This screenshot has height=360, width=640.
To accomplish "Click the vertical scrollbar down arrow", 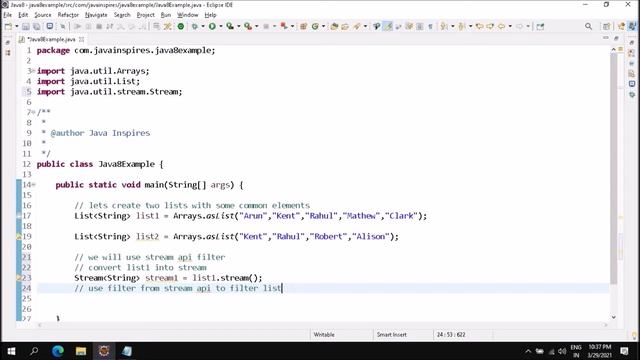I will tap(613, 317).
